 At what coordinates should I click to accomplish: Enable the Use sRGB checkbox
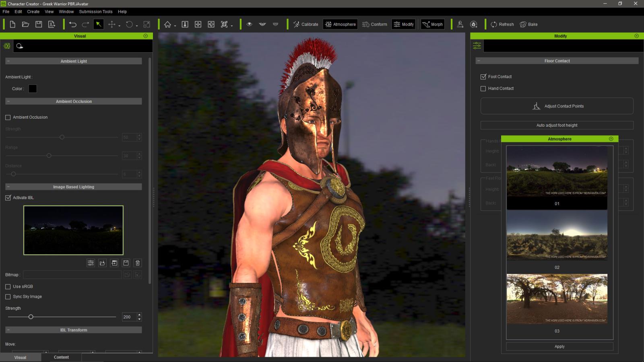click(8, 287)
